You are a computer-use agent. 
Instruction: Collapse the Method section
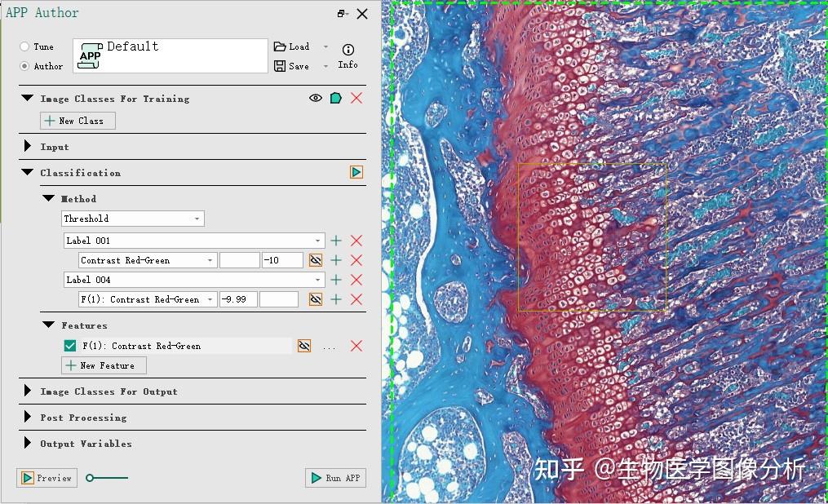47,198
